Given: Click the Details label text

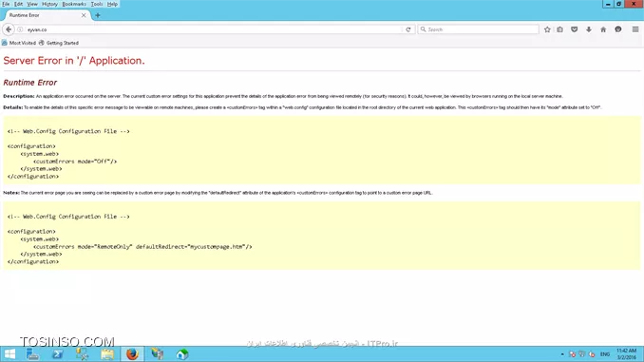Looking at the screenshot, I should [13, 107].
